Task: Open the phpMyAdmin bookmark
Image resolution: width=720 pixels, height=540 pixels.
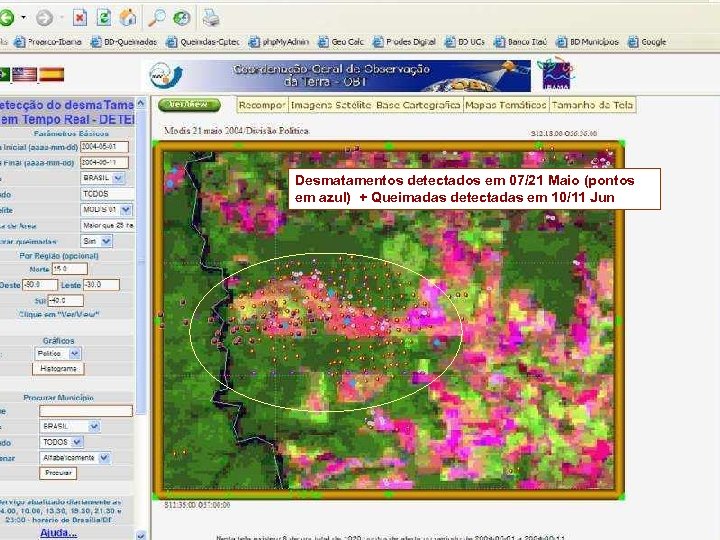Action: tap(279, 42)
